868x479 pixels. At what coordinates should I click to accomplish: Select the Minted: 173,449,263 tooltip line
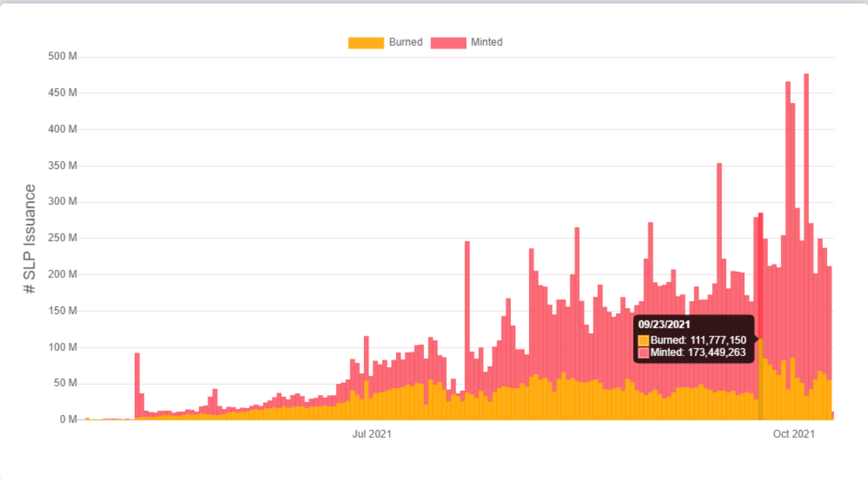pyautogui.click(x=698, y=353)
